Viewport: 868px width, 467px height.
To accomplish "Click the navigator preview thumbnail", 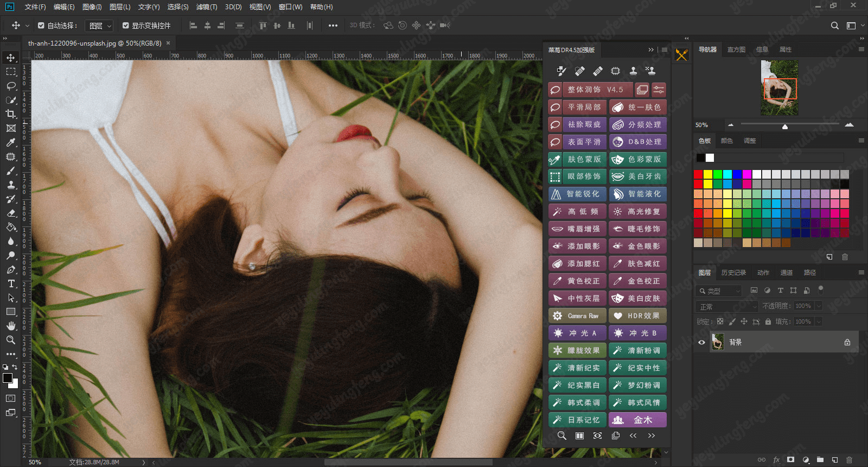I will pyautogui.click(x=780, y=88).
